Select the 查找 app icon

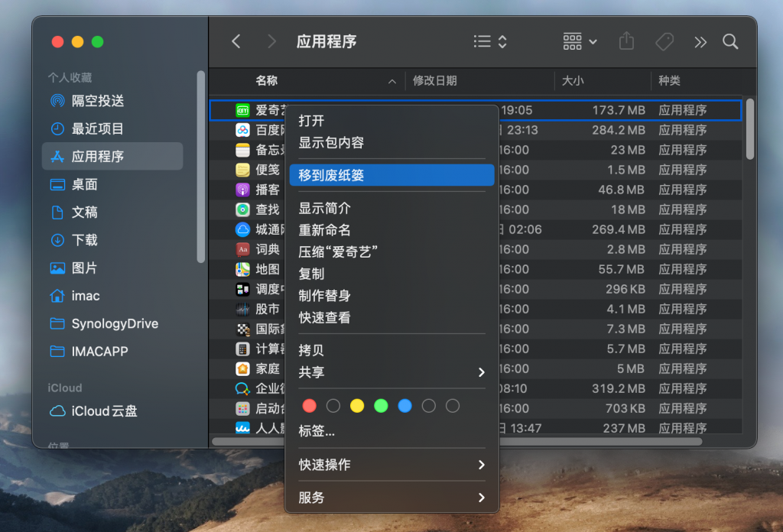[242, 209]
